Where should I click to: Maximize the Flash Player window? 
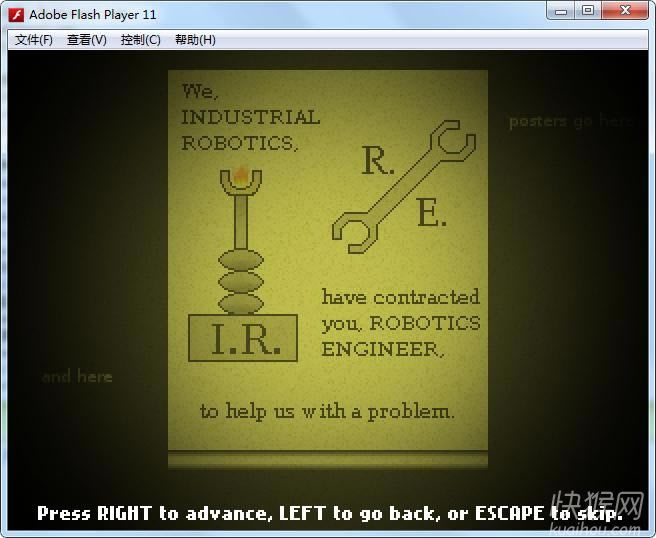coord(588,11)
